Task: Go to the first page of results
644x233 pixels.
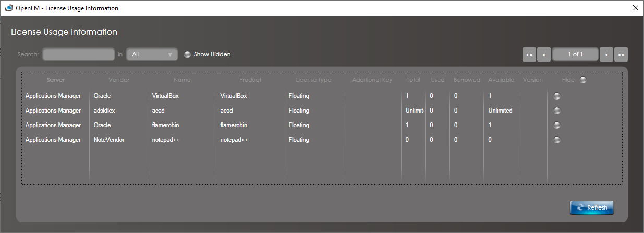Action: (529, 54)
